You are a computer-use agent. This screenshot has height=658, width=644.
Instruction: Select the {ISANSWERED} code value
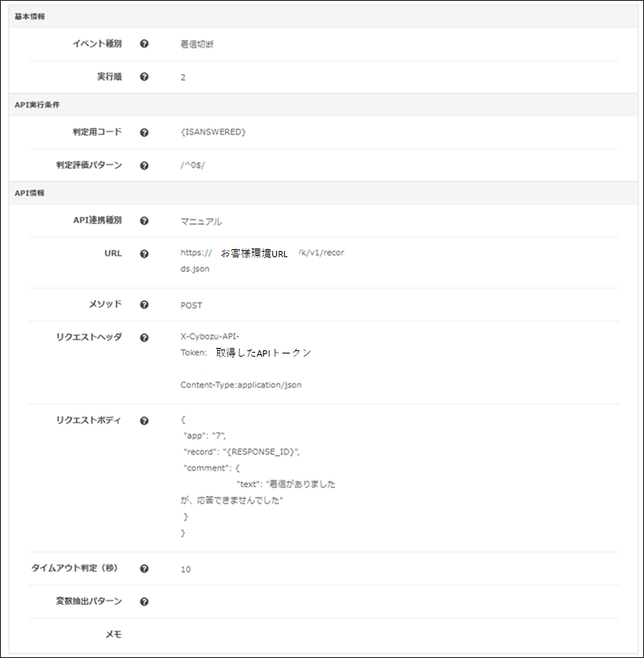[213, 132]
